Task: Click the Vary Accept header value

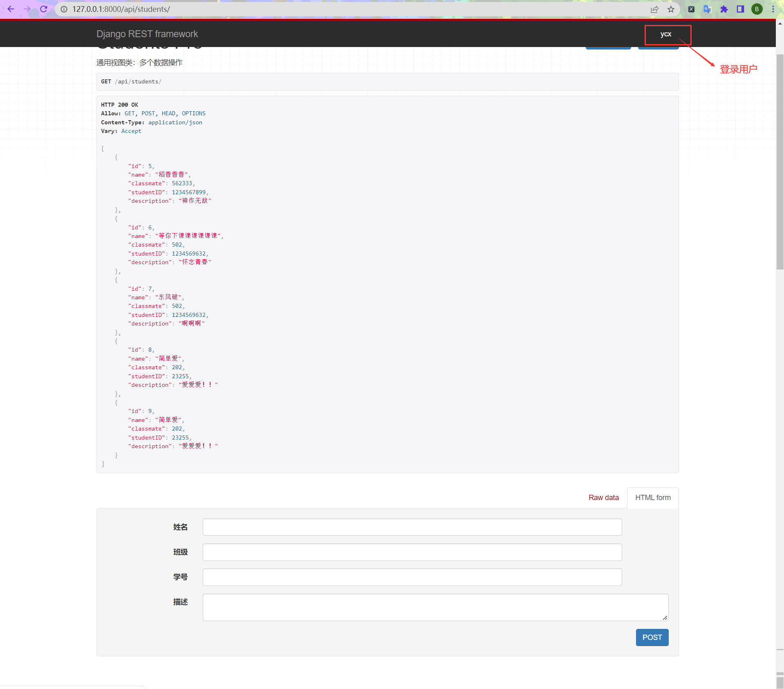Action: (x=131, y=131)
